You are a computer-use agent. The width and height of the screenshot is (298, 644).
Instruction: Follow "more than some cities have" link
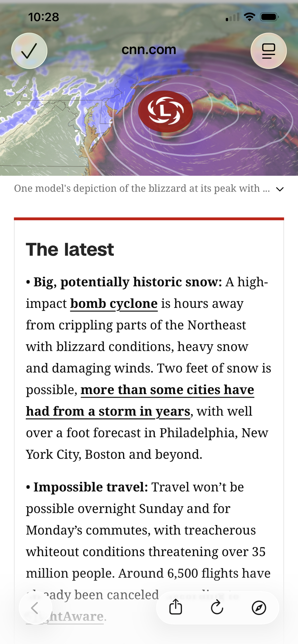167,390
